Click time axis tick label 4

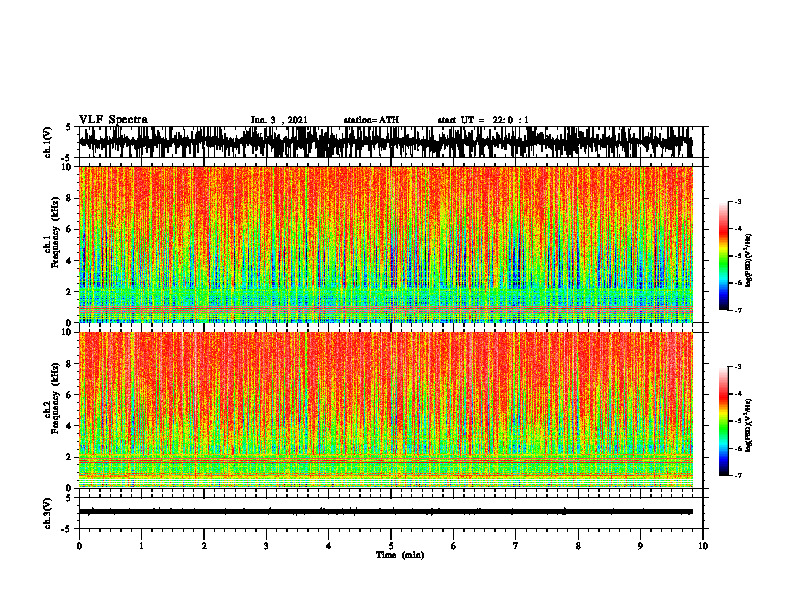point(328,546)
